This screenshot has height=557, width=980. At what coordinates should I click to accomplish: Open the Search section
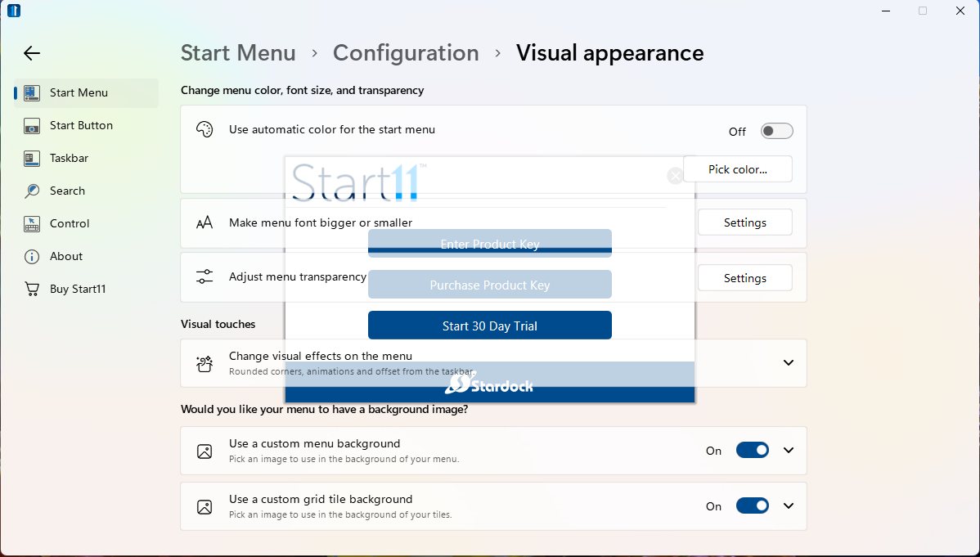pos(86,191)
